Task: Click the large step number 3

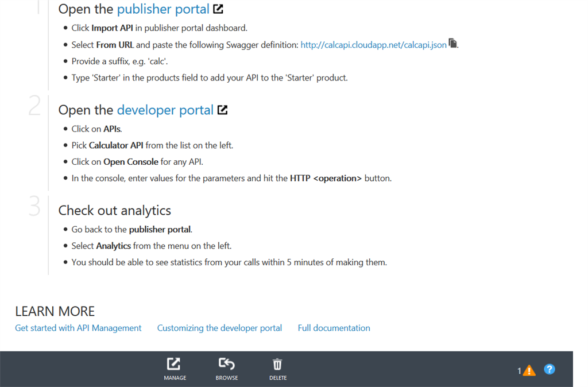Action: point(34,207)
